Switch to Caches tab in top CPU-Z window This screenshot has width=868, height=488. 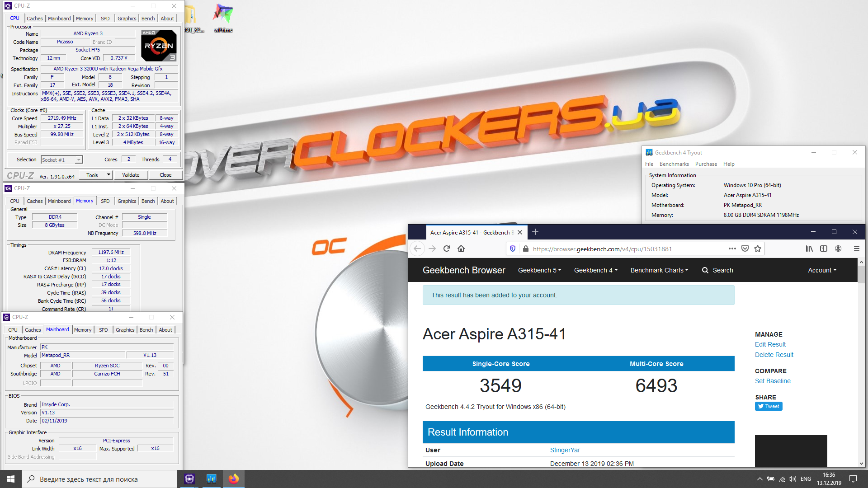click(x=35, y=19)
